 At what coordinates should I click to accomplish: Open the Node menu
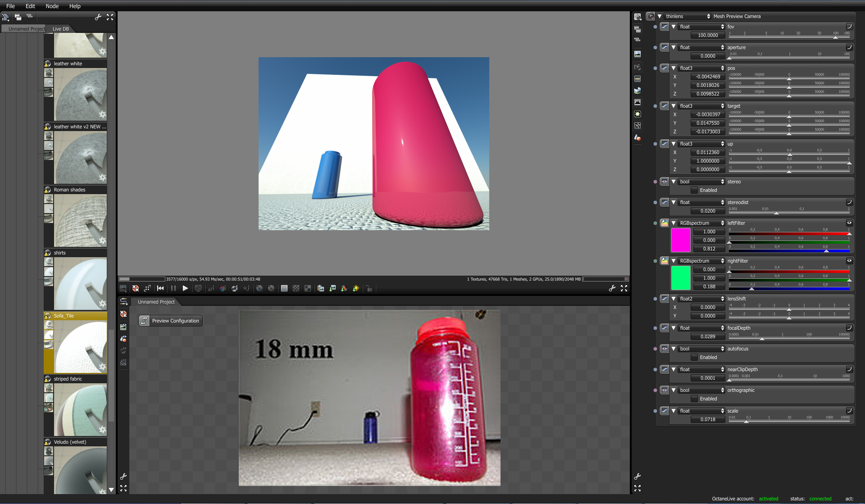tap(52, 6)
